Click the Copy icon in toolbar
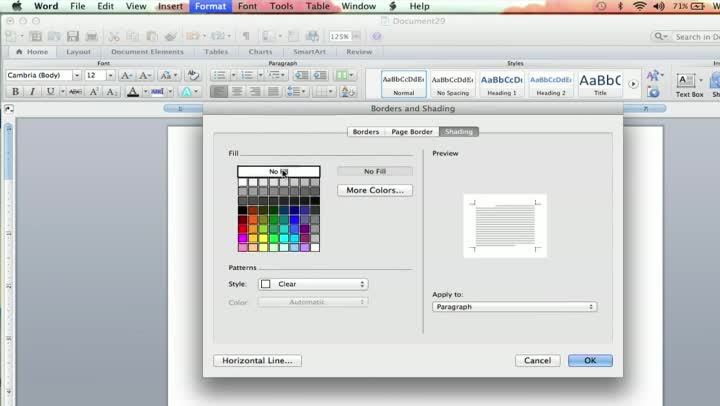Image resolution: width=720 pixels, height=406 pixels. tap(133, 36)
